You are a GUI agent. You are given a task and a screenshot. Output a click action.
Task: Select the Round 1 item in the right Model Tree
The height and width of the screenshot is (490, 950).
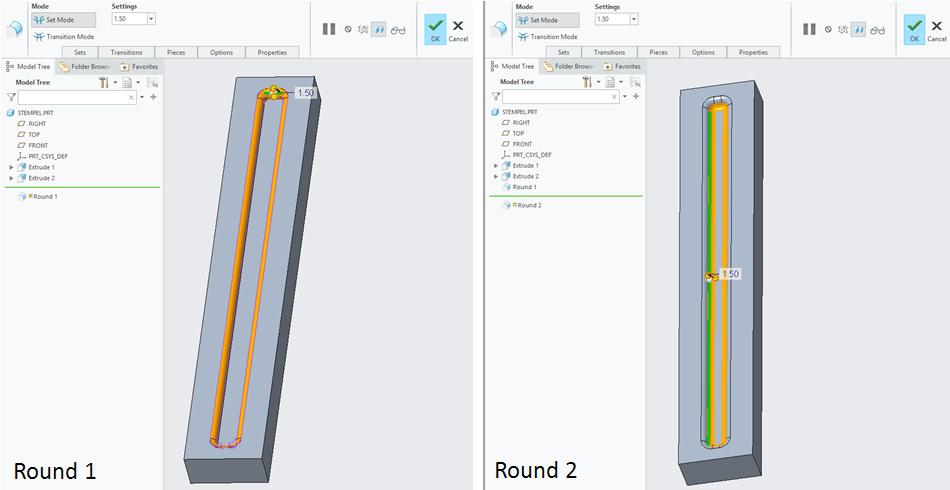(524, 187)
